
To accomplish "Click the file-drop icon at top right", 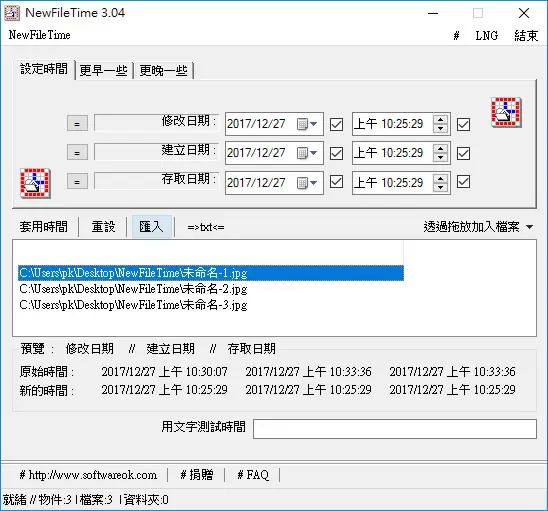I will click(x=506, y=112).
